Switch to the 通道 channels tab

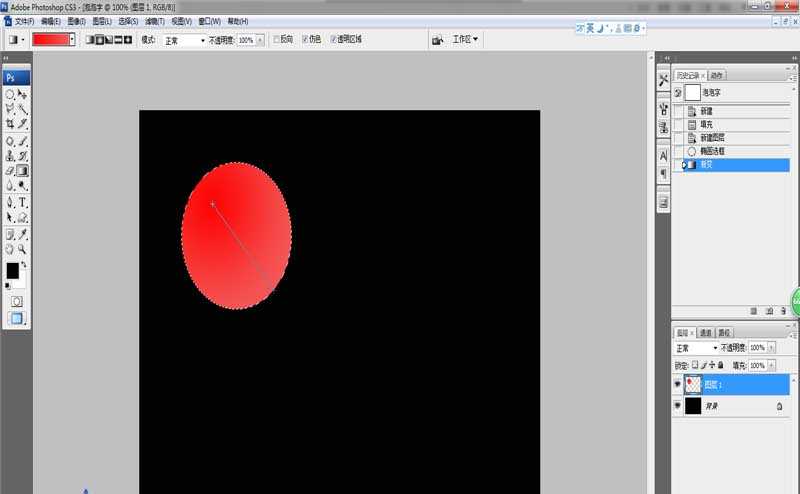pos(706,333)
